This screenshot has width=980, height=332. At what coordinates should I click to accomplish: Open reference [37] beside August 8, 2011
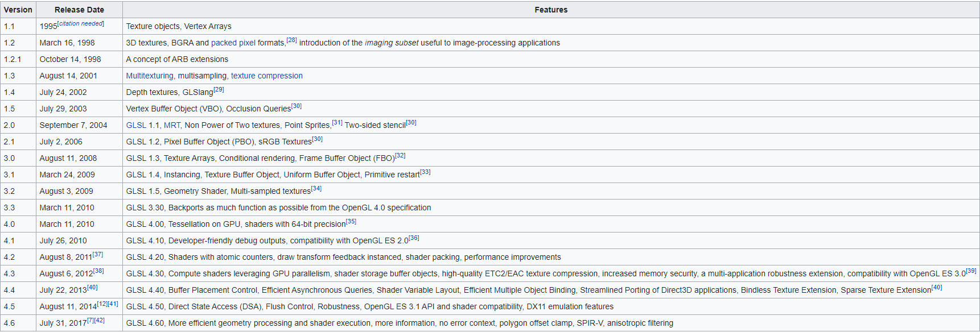(98, 255)
